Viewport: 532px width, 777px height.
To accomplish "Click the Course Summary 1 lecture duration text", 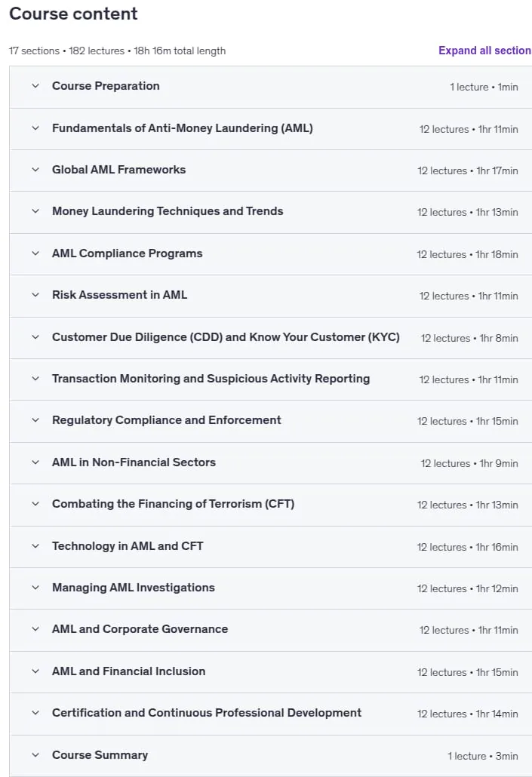I will pyautogui.click(x=483, y=756).
